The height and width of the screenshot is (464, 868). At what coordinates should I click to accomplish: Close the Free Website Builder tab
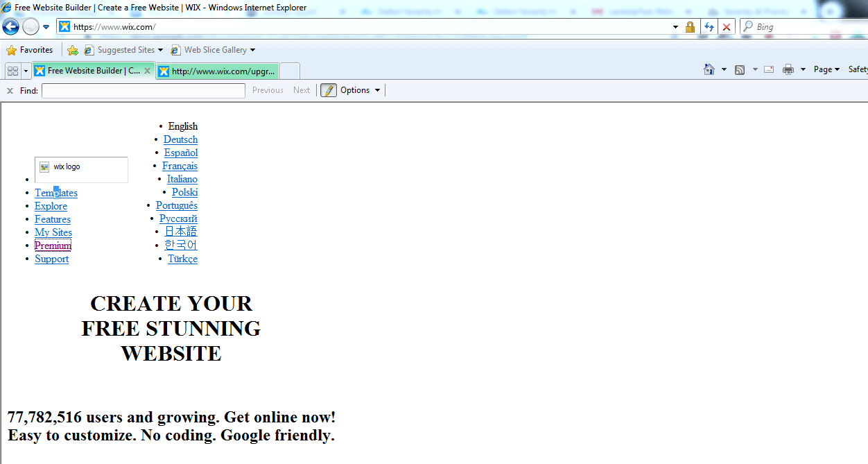click(x=147, y=71)
